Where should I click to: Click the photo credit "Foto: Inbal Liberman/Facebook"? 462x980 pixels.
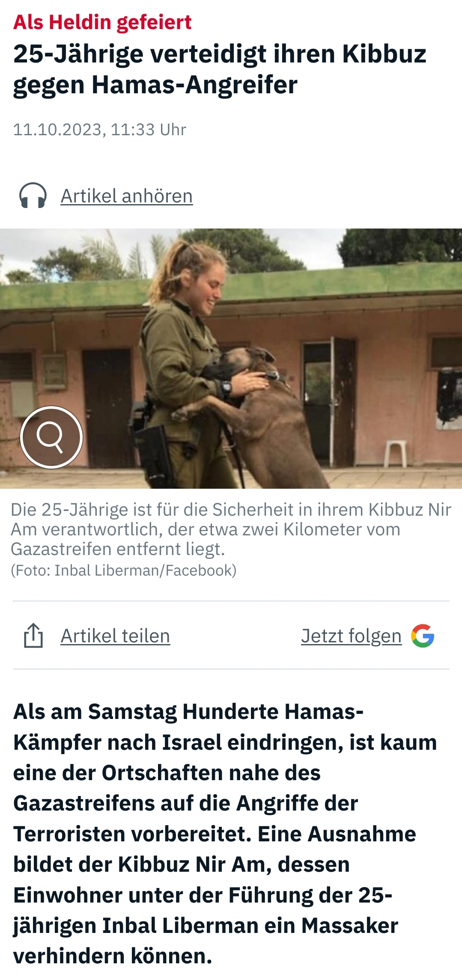click(x=124, y=570)
